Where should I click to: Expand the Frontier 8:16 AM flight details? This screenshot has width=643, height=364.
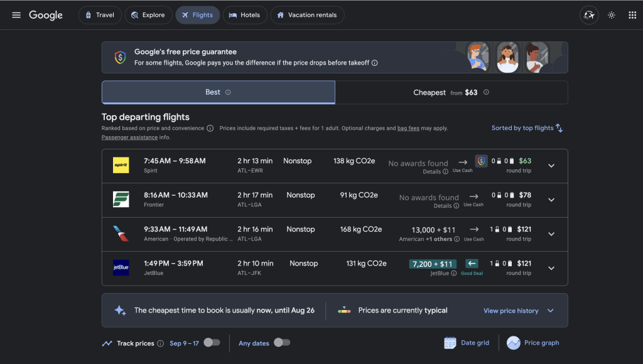(x=551, y=200)
